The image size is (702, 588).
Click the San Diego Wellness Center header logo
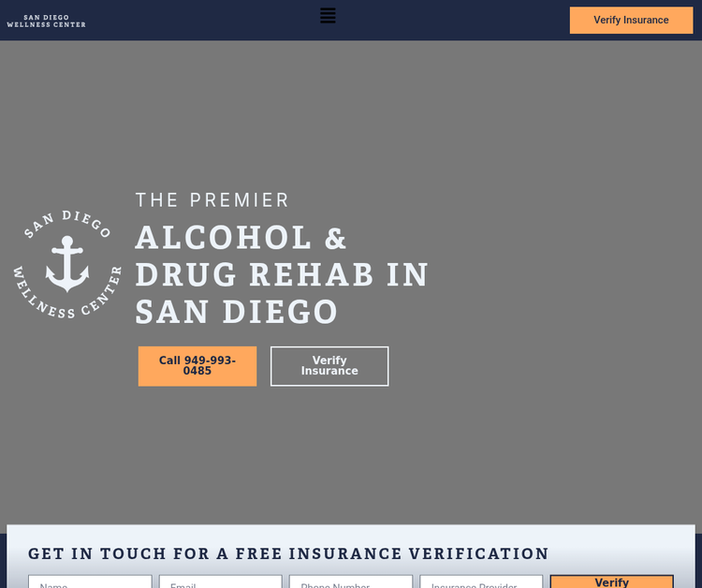click(x=46, y=21)
